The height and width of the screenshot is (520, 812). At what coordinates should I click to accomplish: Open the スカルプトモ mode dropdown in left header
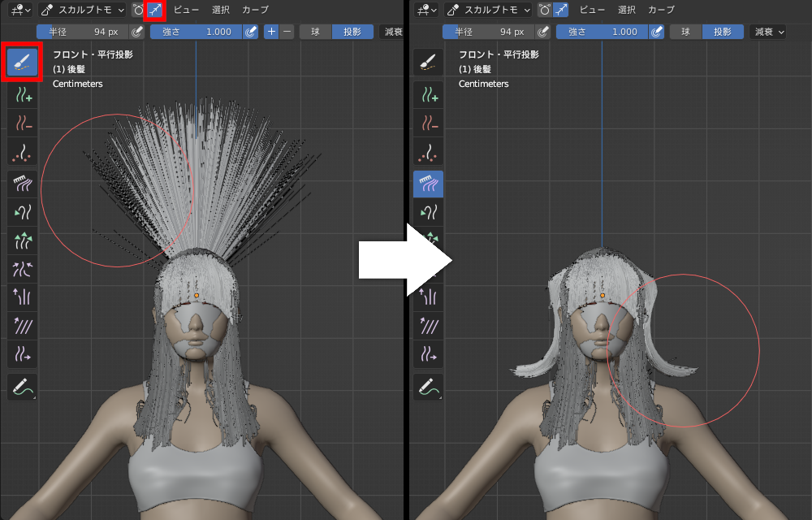[x=81, y=10]
